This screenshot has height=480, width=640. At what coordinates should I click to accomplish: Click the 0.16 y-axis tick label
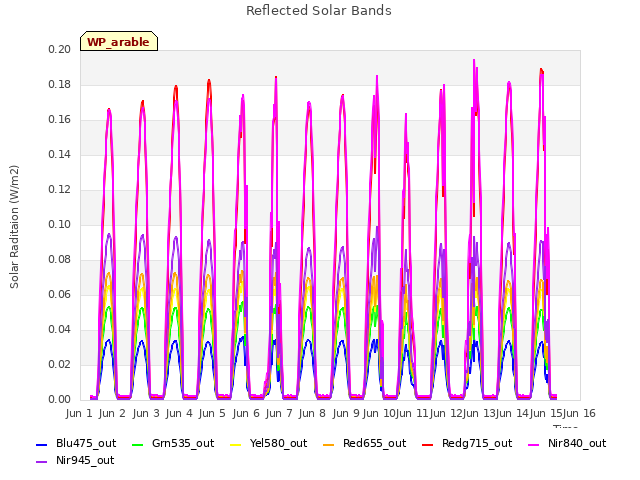tap(60, 120)
